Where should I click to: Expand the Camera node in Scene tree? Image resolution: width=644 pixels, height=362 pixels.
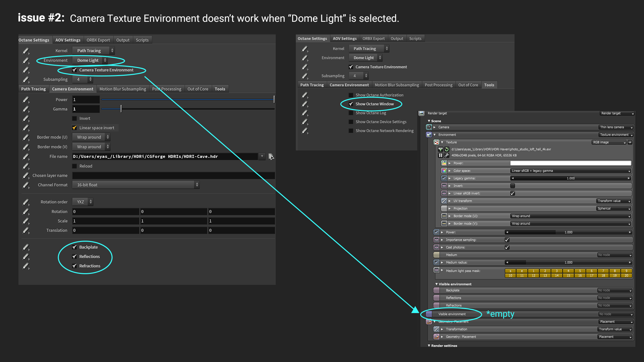point(434,127)
